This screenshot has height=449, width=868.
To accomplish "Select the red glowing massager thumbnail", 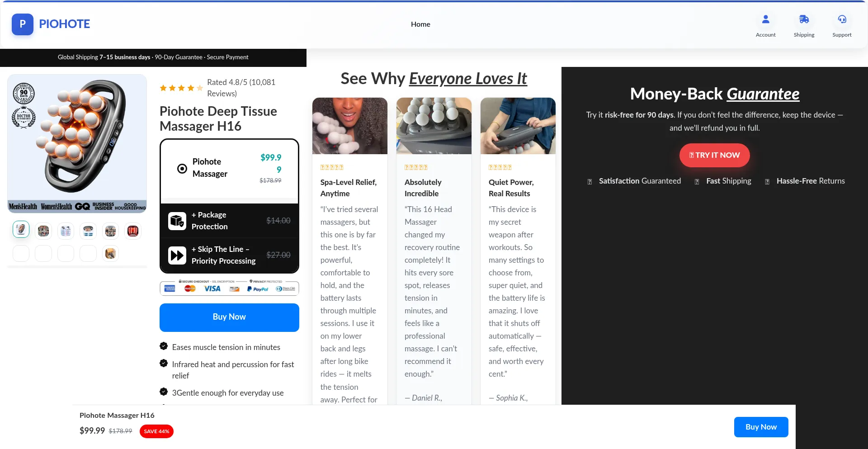I will point(132,231).
